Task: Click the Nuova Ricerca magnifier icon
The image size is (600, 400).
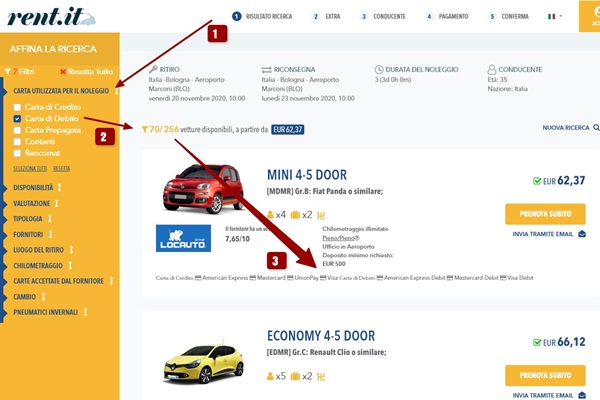Action: pos(596,127)
